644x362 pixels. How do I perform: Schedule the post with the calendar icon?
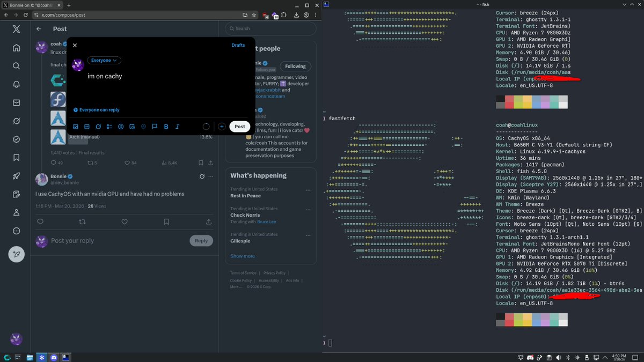[x=132, y=127]
